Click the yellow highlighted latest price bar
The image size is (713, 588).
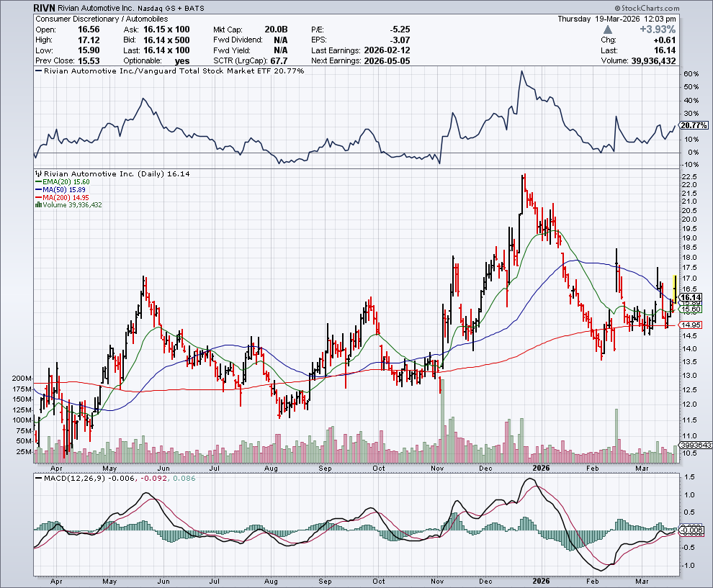[x=674, y=282]
